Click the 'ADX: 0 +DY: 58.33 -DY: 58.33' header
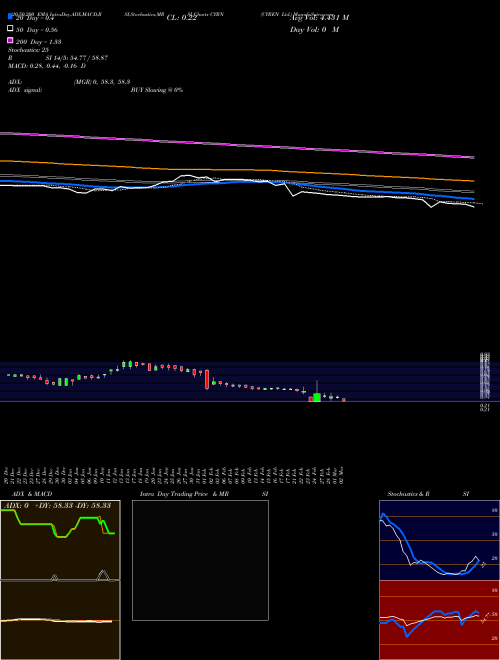 [59, 505]
